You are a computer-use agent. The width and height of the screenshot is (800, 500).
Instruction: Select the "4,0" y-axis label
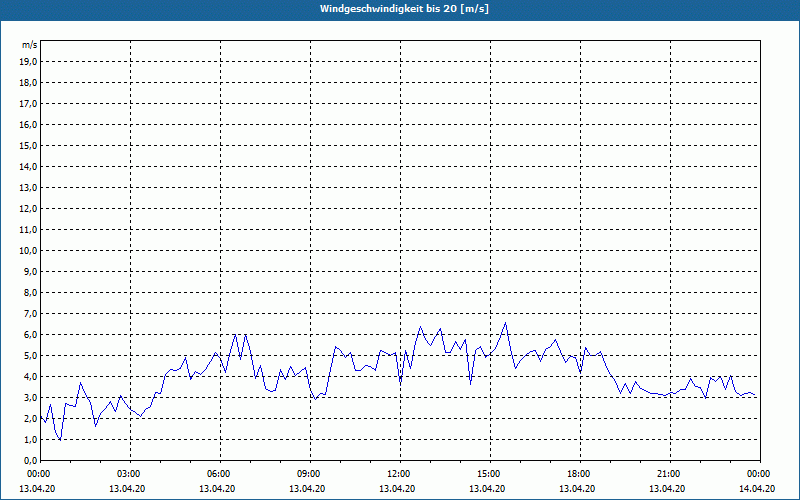(x=30, y=377)
